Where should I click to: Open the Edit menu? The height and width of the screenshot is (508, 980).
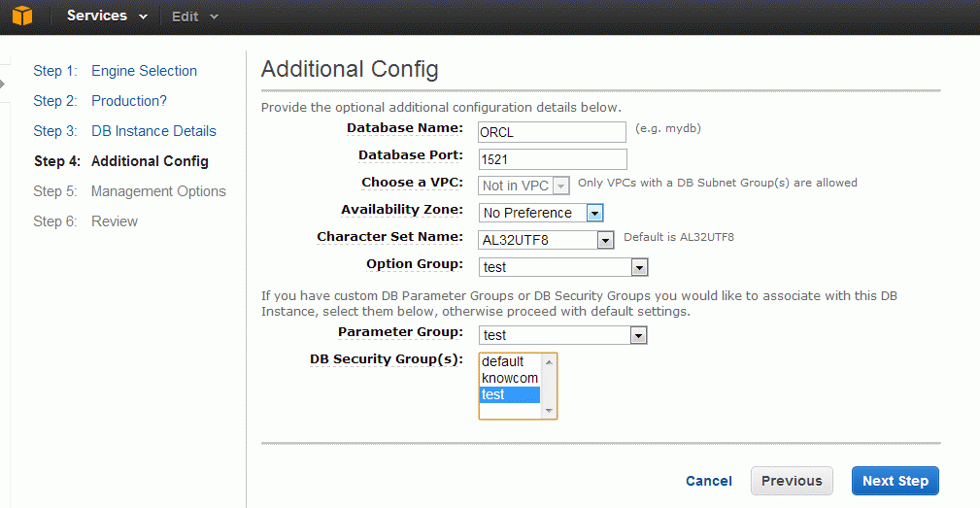[x=195, y=17]
